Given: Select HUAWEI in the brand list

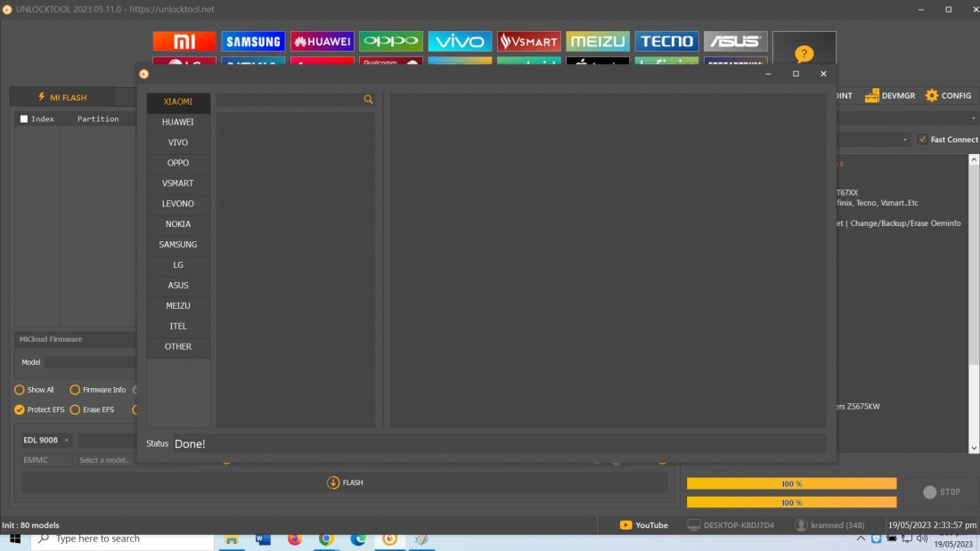Looking at the screenshot, I should 178,122.
